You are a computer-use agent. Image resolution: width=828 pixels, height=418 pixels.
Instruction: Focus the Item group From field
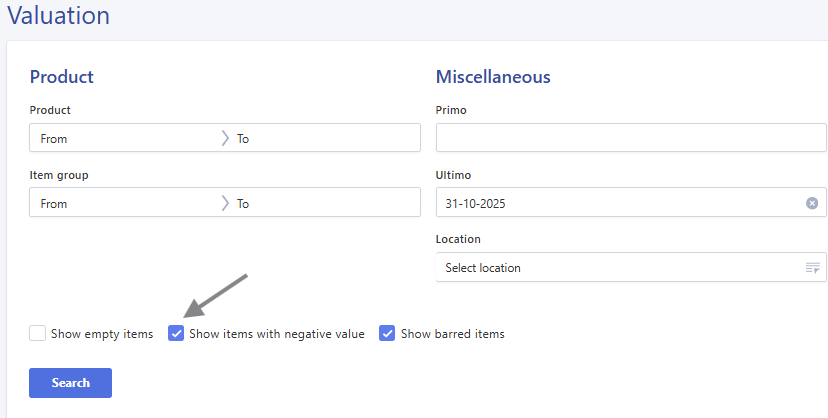(125, 204)
